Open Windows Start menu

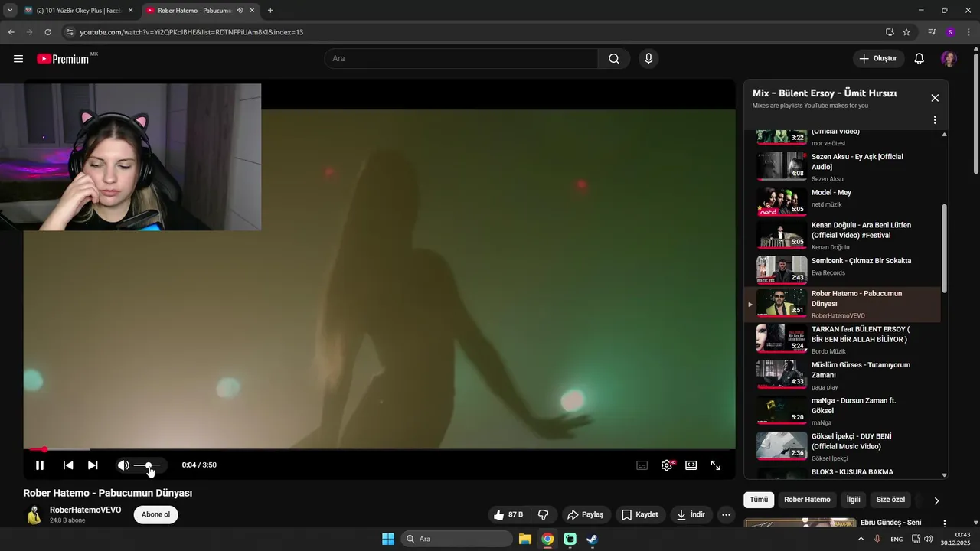coord(388,539)
